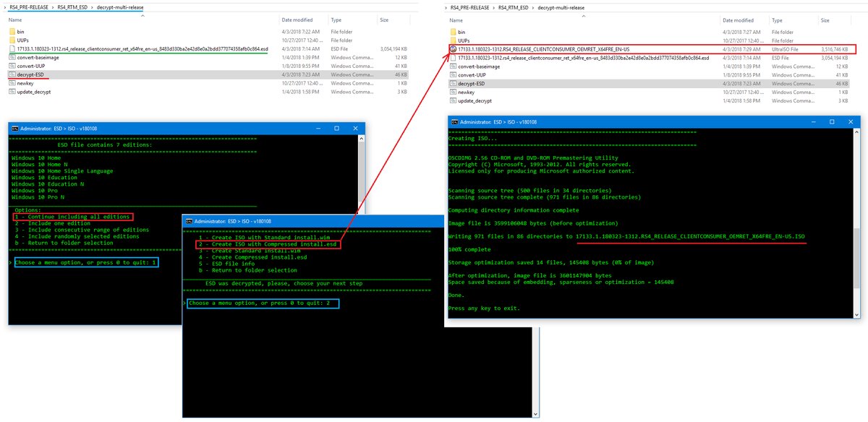Open RS4_RTM_ESD breadcrumb in right address bar
Screen dimensions: 868x422
click(x=514, y=7)
